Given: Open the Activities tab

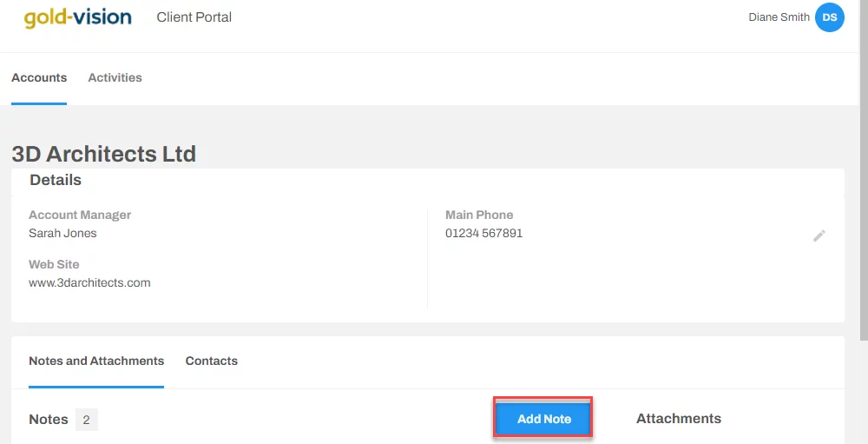Looking at the screenshot, I should pos(115,77).
